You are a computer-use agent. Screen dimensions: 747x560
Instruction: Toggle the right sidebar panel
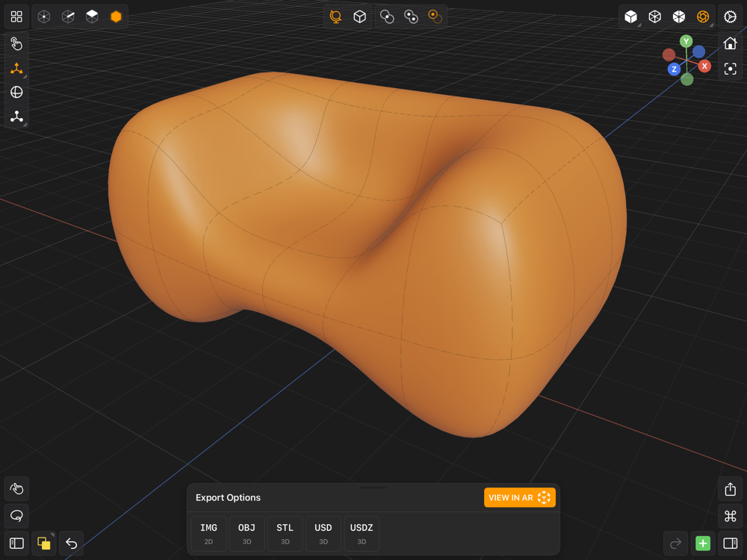pyautogui.click(x=731, y=544)
